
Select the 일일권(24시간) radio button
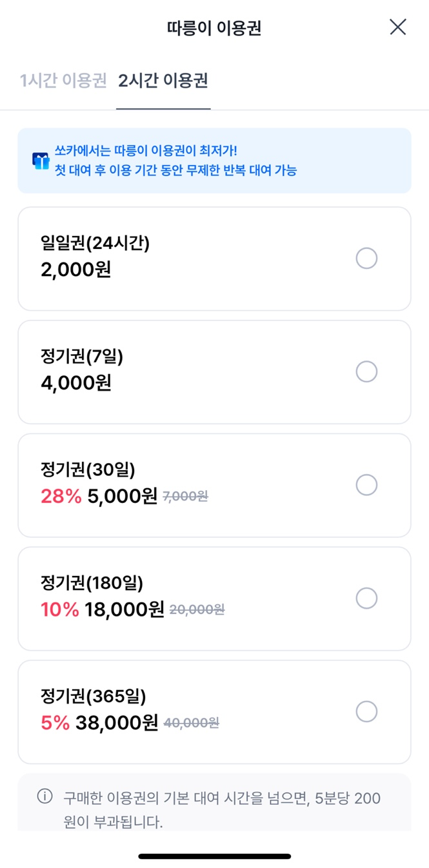click(x=366, y=259)
